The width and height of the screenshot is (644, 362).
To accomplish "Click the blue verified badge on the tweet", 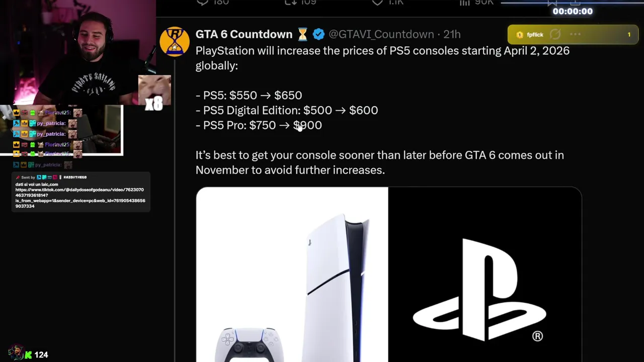I will [318, 34].
